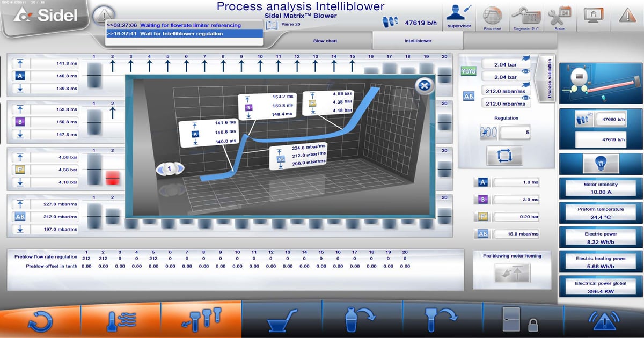Select message Wait for Intelliblower regulation
644x338 pixels.
[x=184, y=33]
